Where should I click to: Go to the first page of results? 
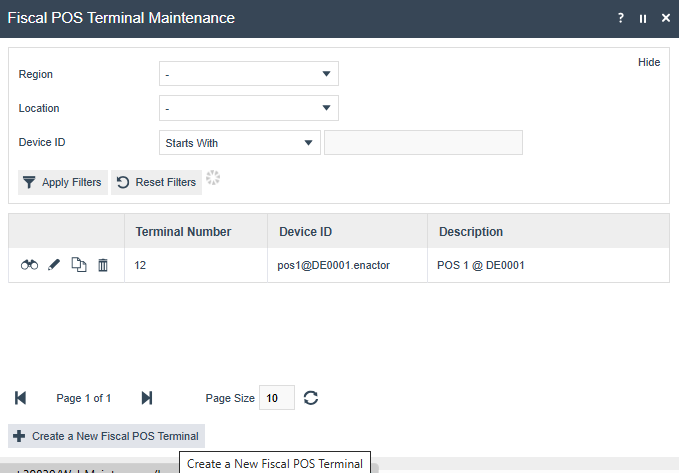coord(21,398)
